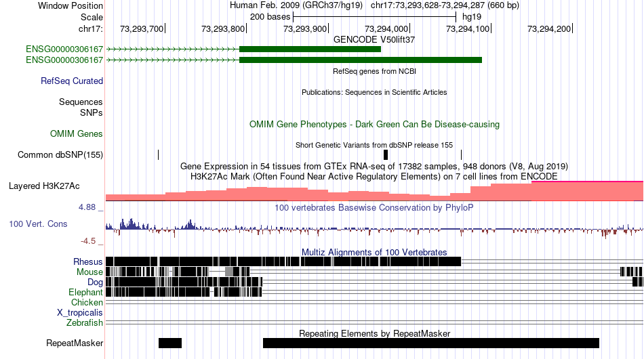Click the thick dbSNP variant marker

[385, 154]
